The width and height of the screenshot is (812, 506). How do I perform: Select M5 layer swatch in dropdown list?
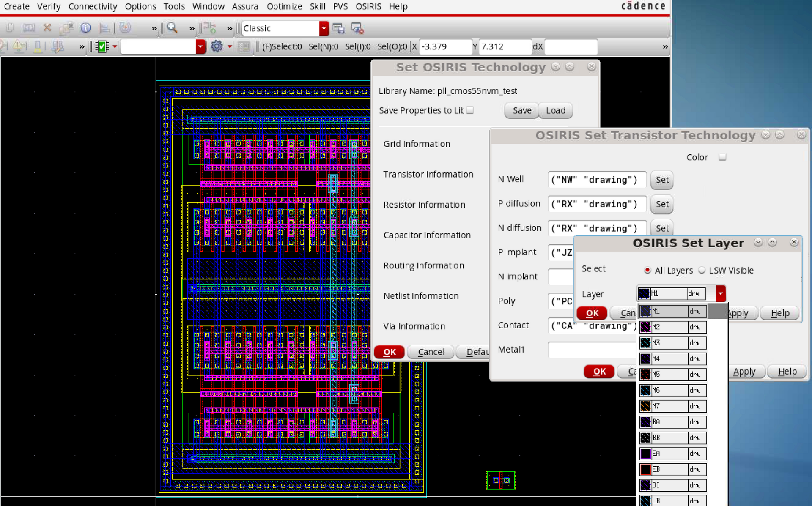(x=645, y=374)
